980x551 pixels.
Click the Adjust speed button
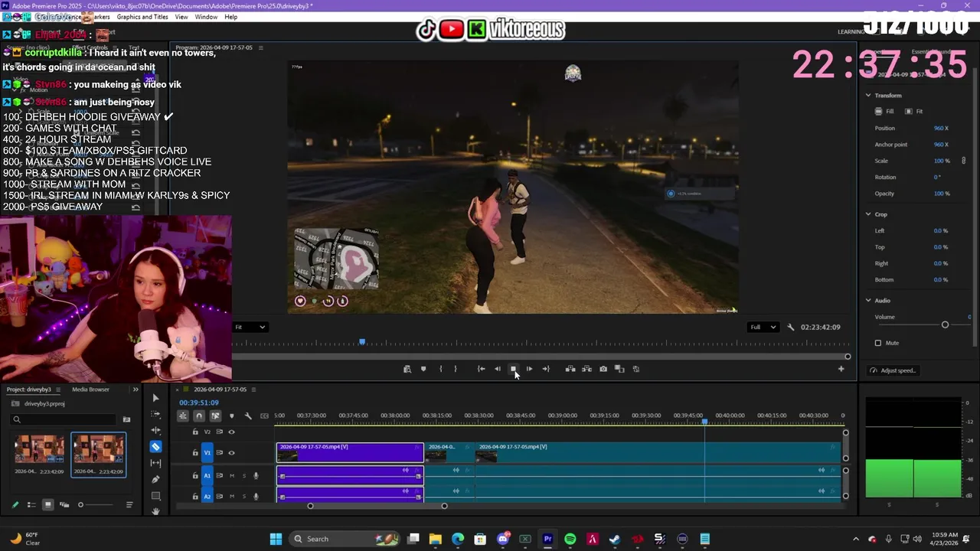point(893,370)
